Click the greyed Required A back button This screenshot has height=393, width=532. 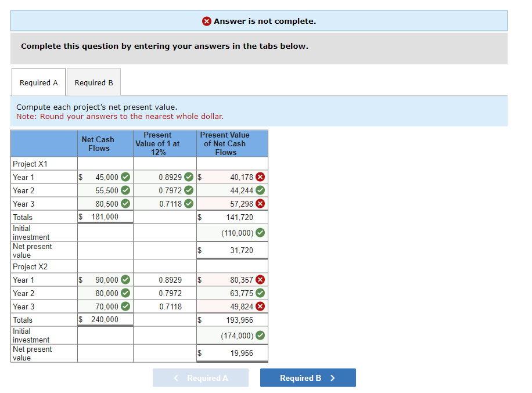200,378
